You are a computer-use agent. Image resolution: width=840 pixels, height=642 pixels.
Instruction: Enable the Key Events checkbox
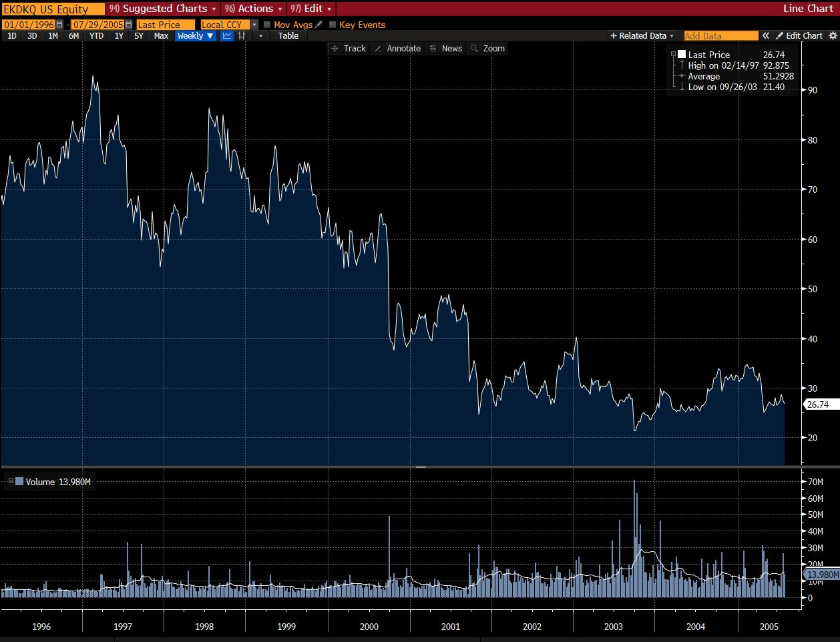pos(333,25)
